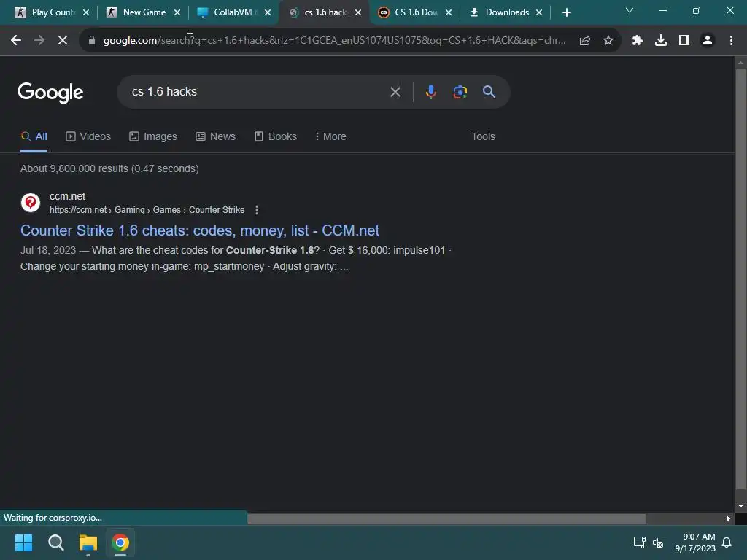Open muted volume tray icon
747x560 pixels.
click(x=658, y=542)
